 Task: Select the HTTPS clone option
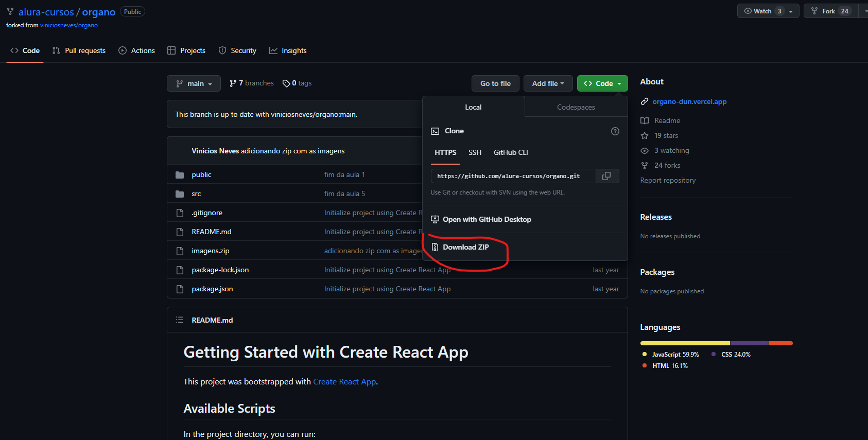(445, 152)
